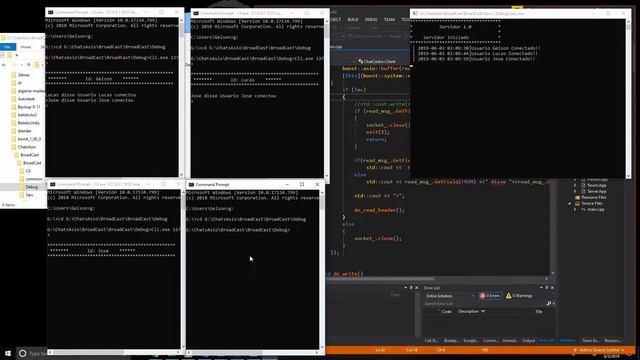Expand the main.cpp node arrow
640x360 pixels.
click(x=576, y=209)
